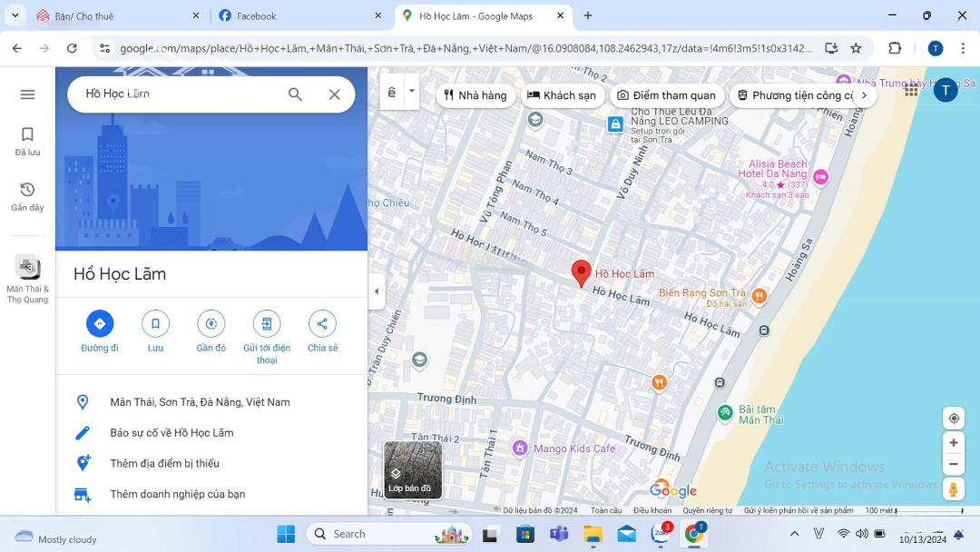Select the Nhà hàng category chip
The image size is (980, 552).
475,95
